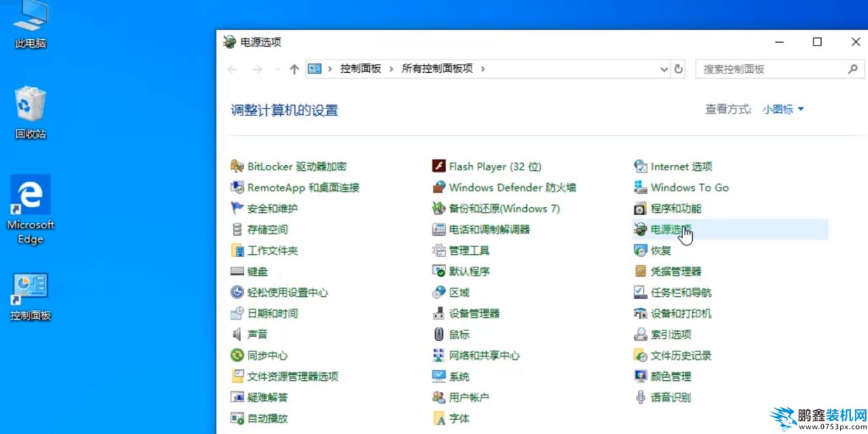Click the 程序和功能 icon
868x434 pixels.
pos(640,209)
